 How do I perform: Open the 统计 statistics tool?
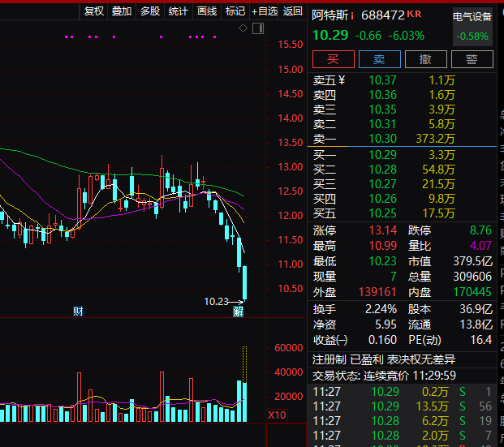pos(178,11)
